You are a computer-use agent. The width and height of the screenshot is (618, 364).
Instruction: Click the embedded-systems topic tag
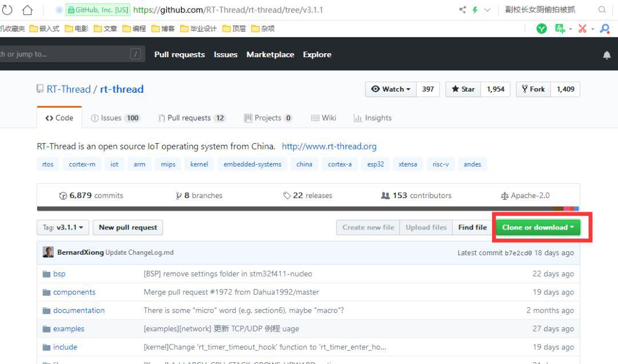[x=253, y=164]
